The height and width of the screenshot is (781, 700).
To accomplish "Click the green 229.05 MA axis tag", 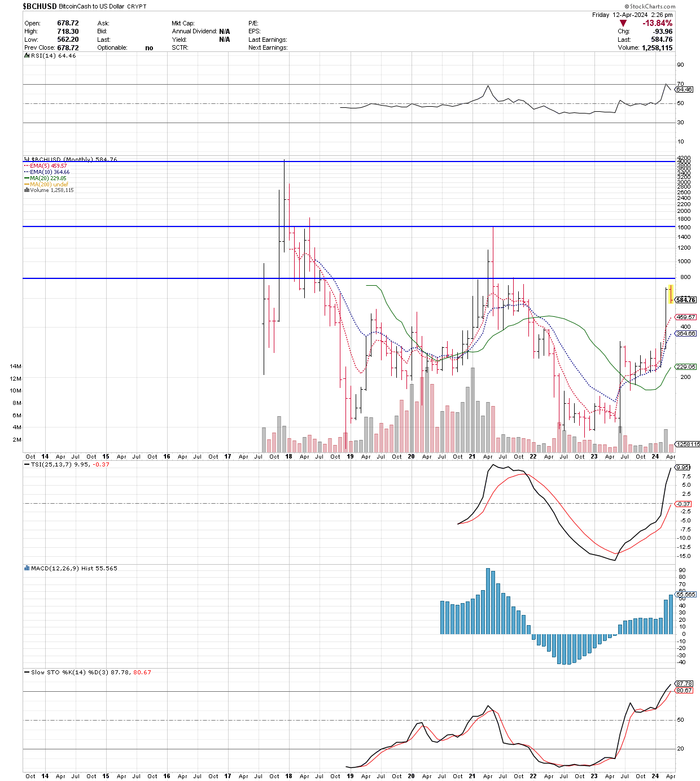I will click(x=686, y=367).
